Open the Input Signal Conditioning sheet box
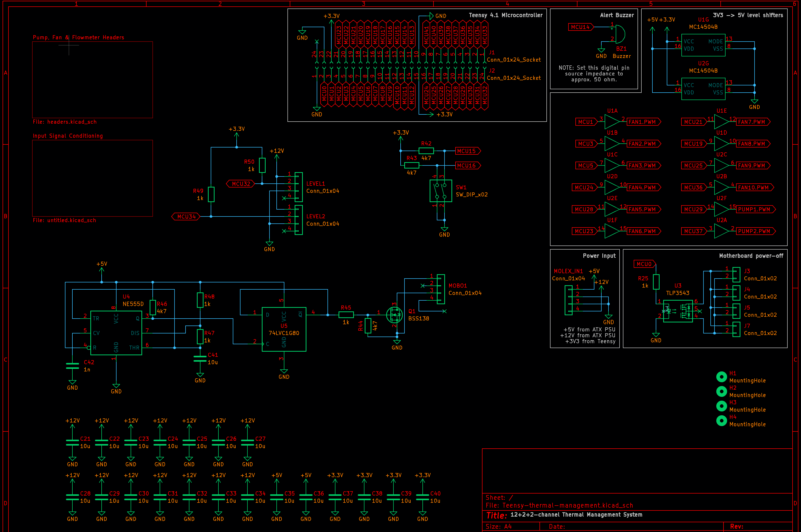Screen dimensions: 801x532 tap(92, 178)
